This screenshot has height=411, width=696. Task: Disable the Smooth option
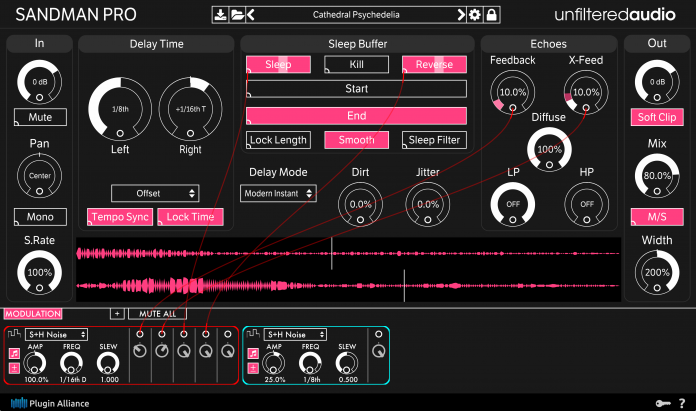(x=356, y=140)
